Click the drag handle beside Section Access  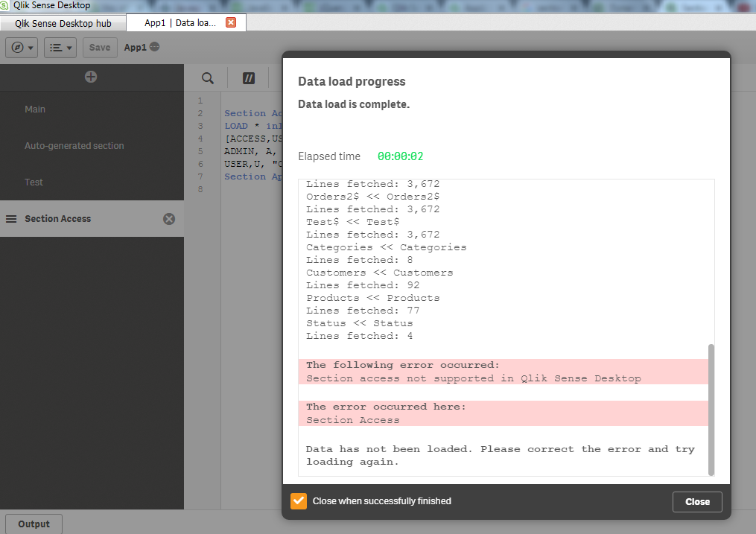coord(10,218)
